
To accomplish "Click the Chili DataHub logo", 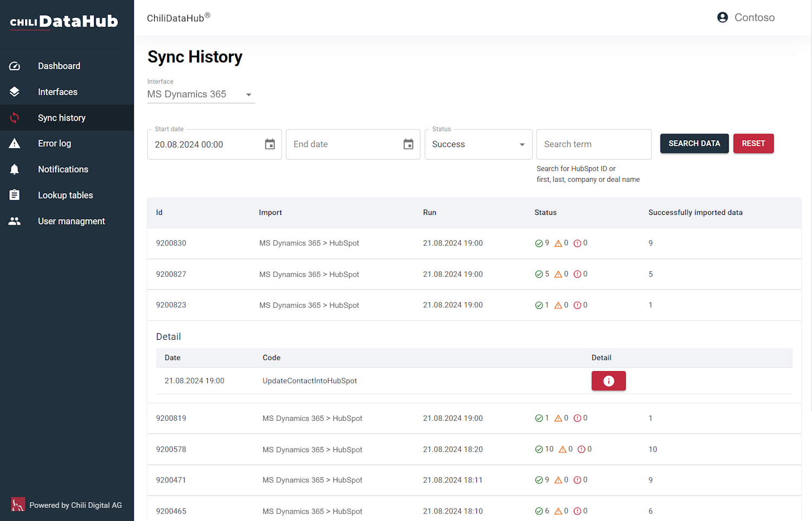I will tap(64, 22).
